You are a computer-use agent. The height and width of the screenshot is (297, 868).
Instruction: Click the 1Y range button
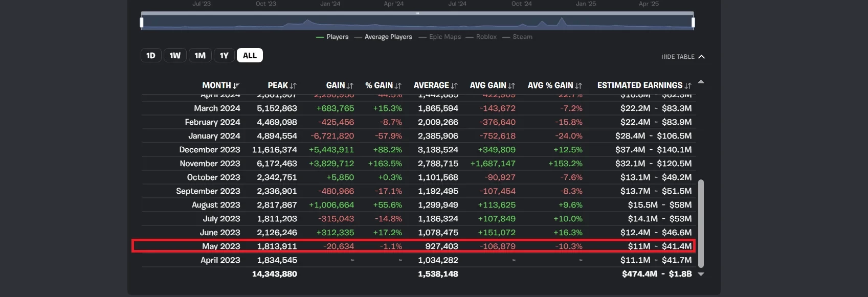pos(224,56)
